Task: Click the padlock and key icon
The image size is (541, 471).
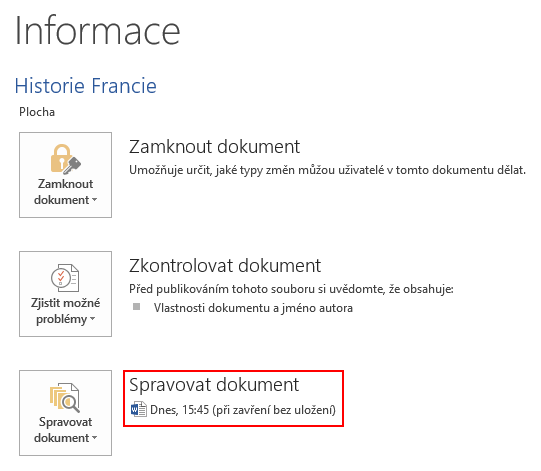Action: tap(66, 159)
